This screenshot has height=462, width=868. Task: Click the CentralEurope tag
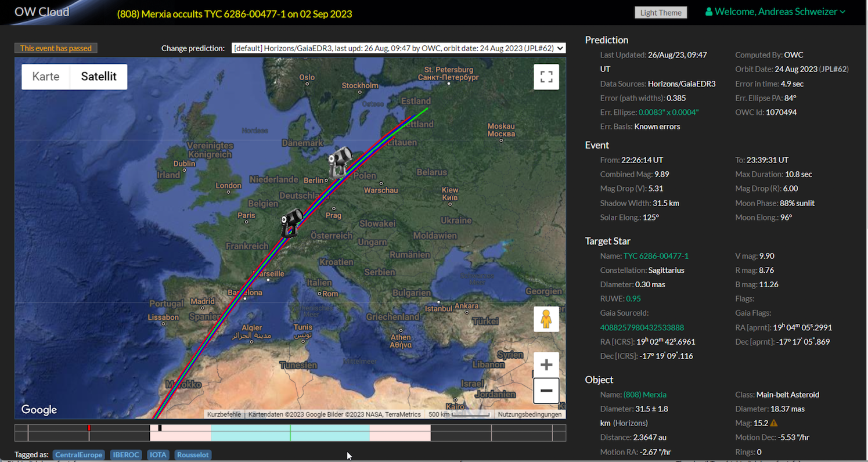point(79,454)
